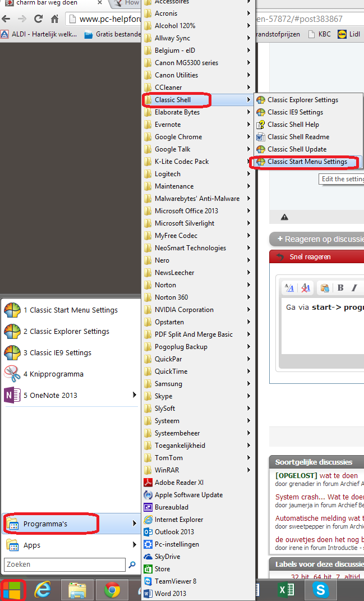Open pinned 1 Classic Start Menu Settings
The image size is (364, 601).
click(70, 310)
